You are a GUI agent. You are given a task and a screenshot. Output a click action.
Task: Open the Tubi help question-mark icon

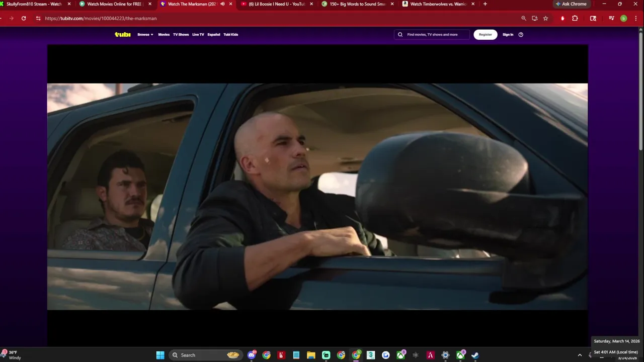coord(521,35)
